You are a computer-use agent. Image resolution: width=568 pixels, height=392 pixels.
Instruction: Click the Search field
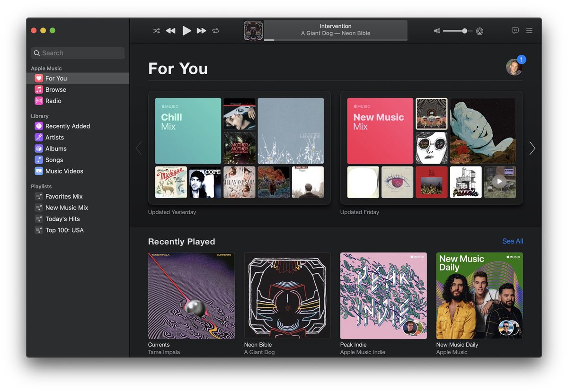click(78, 53)
